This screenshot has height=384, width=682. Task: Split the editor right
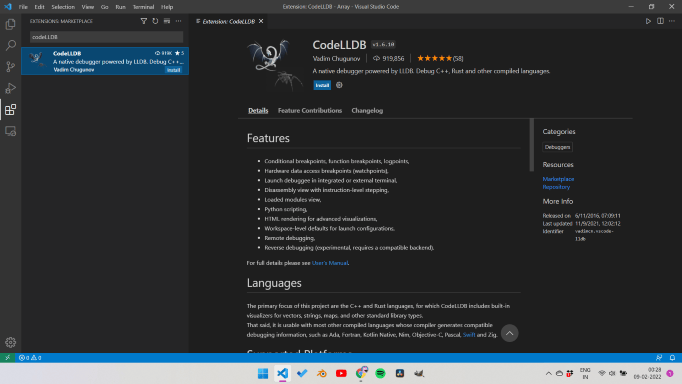tap(660, 21)
